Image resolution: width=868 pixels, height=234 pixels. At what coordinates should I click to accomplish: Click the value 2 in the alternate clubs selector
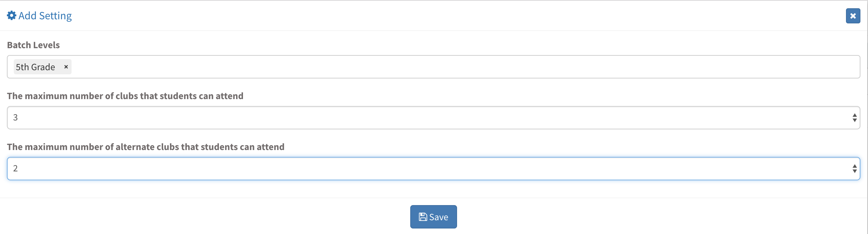(x=15, y=169)
